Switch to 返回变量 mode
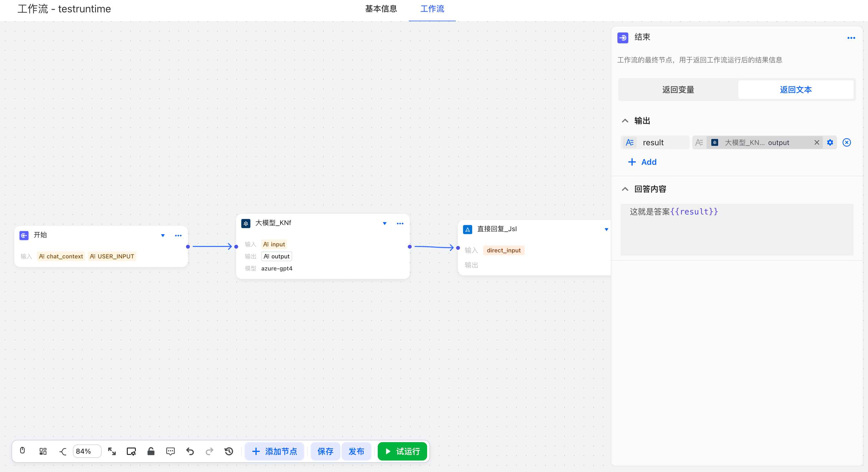This screenshot has width=868, height=472. point(678,90)
